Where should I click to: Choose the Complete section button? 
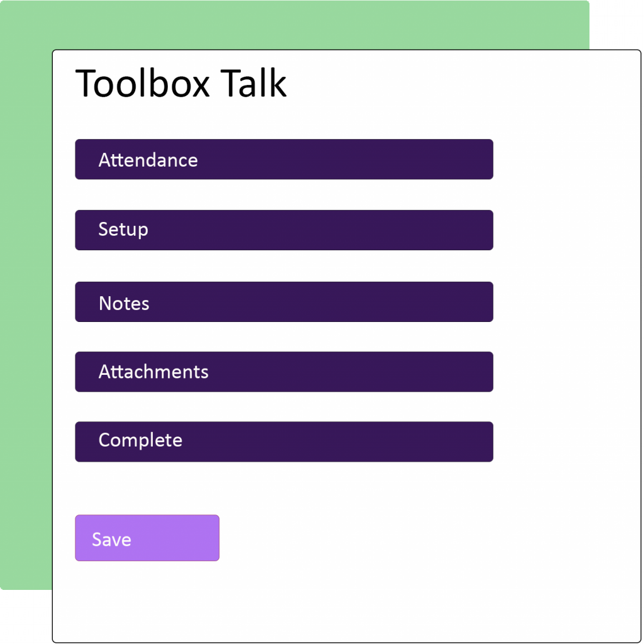284,441
